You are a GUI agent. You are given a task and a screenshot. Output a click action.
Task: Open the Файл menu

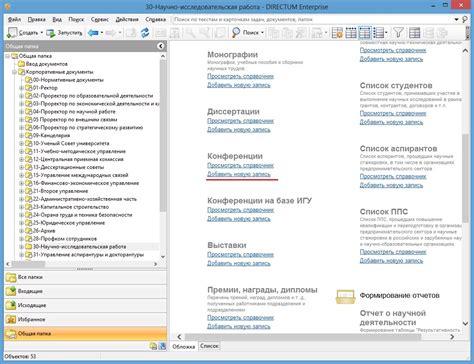tap(14, 20)
